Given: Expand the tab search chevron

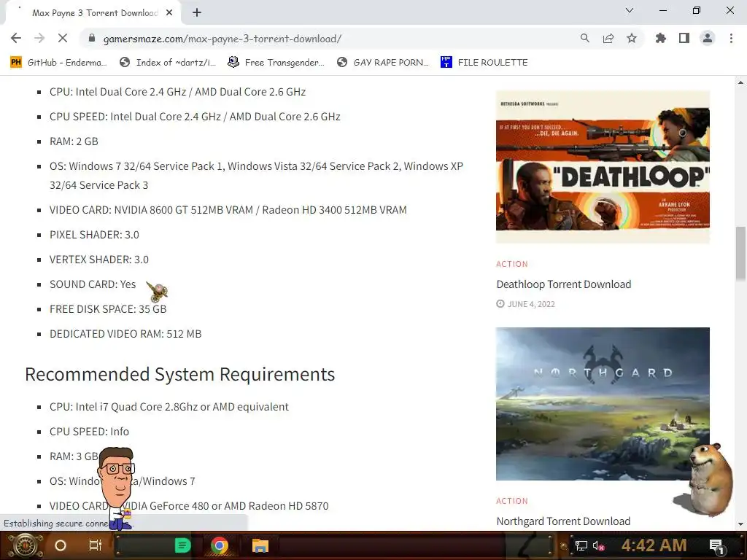Looking at the screenshot, I should tap(630, 10).
